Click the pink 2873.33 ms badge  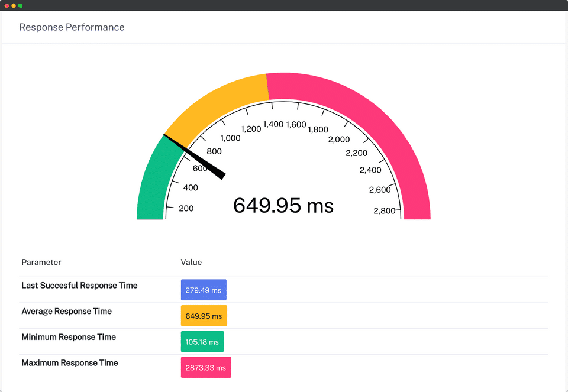click(x=206, y=367)
